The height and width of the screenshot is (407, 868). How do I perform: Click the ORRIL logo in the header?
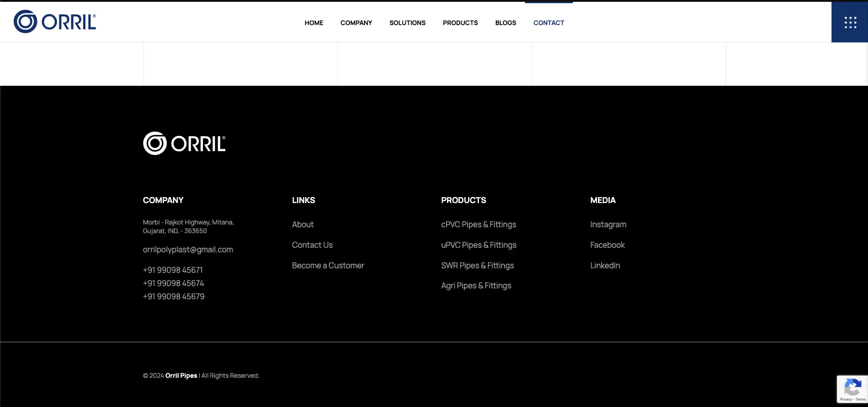coord(55,21)
